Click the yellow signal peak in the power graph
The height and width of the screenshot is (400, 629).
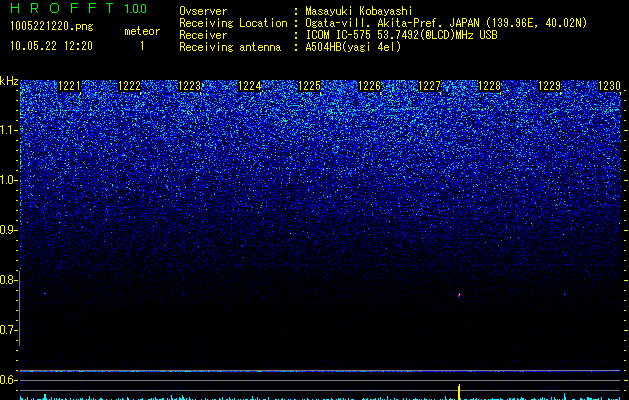coord(459,392)
